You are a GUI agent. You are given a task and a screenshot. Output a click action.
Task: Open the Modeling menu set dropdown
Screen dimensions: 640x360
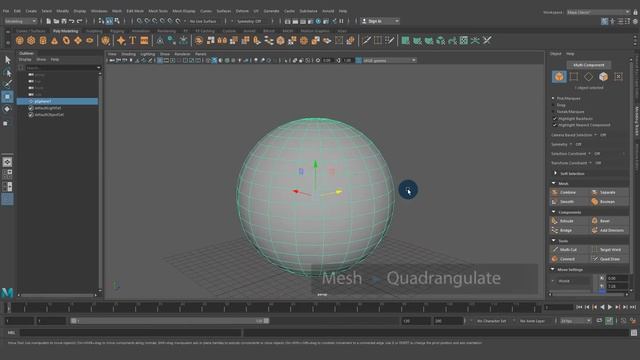(20, 21)
